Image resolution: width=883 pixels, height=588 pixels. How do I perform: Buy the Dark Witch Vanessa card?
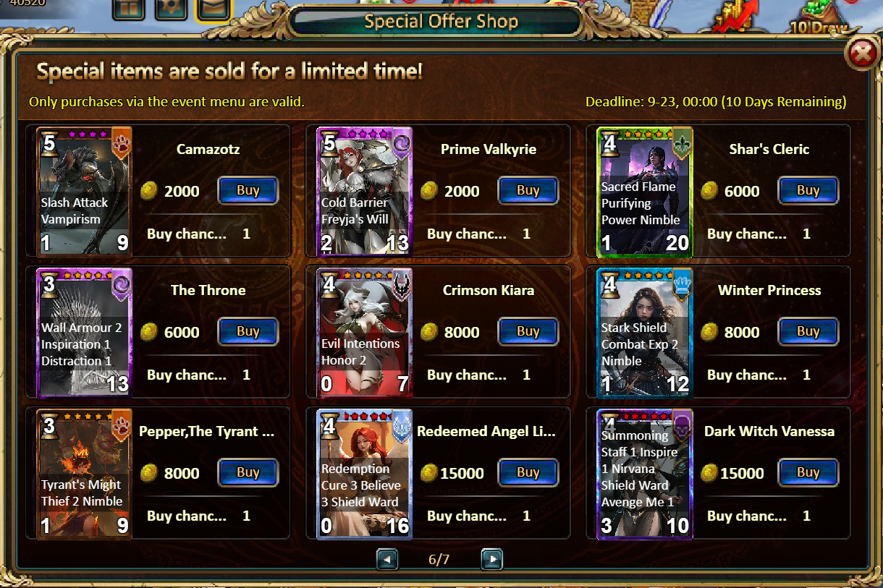[808, 473]
